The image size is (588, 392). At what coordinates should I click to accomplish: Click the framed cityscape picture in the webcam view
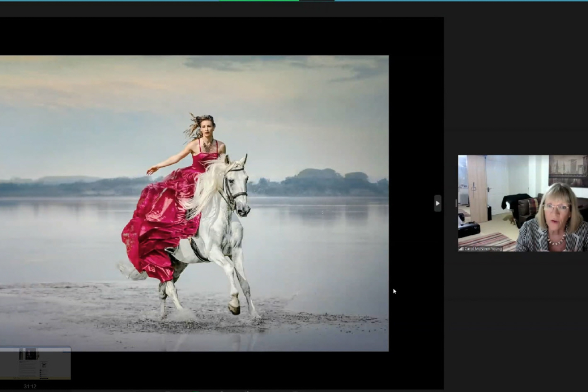pos(568,171)
